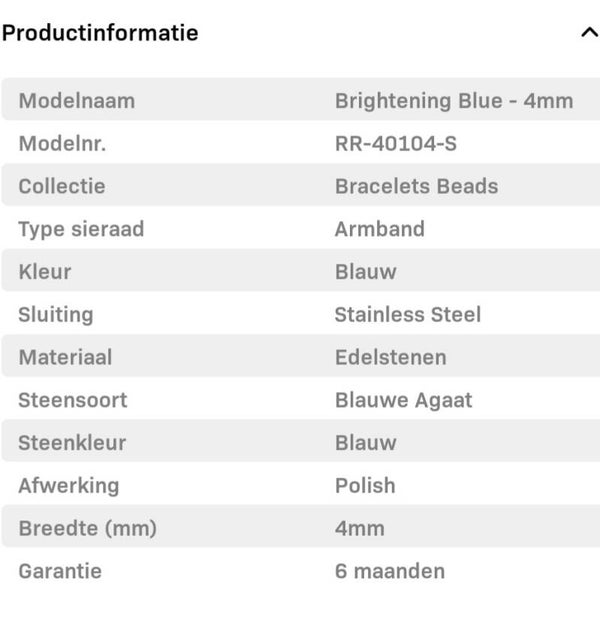The width and height of the screenshot is (600, 621).
Task: Click the Armband value
Action: point(380,229)
